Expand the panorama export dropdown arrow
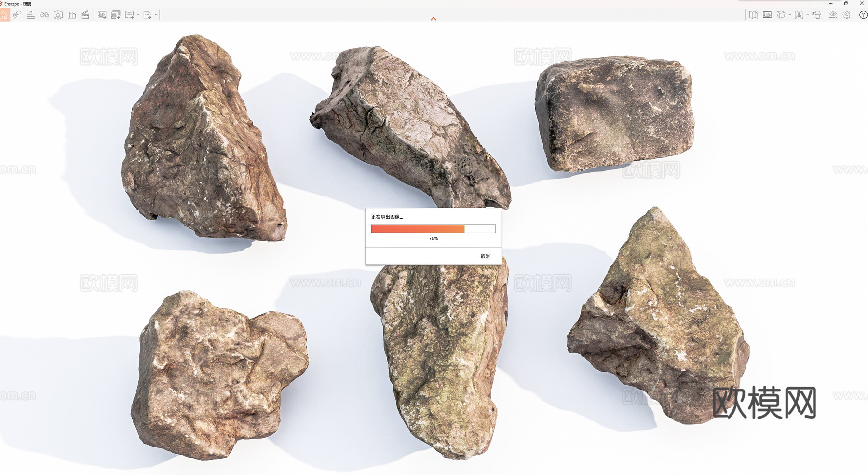The image size is (868, 475). (138, 15)
